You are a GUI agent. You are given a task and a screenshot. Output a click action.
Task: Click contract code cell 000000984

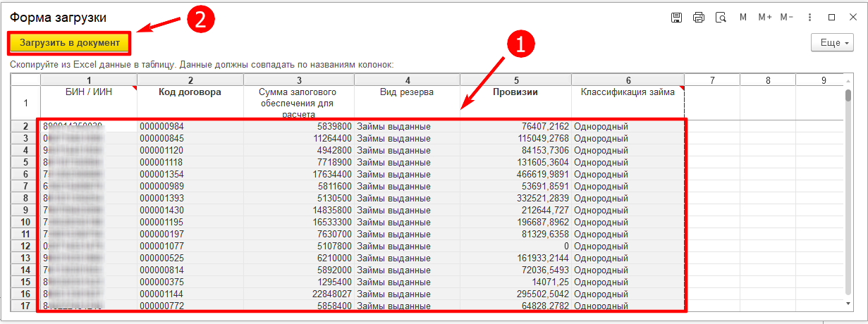point(190,126)
